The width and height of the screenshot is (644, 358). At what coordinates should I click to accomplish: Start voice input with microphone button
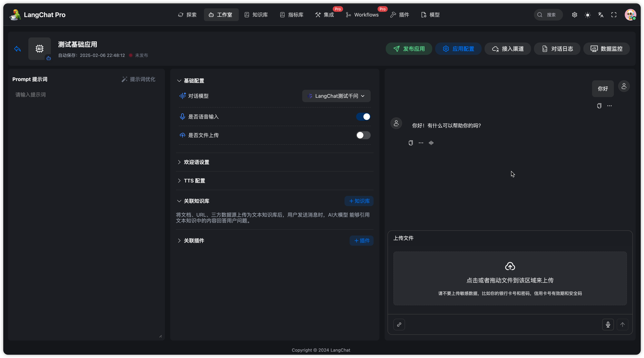(x=608, y=325)
